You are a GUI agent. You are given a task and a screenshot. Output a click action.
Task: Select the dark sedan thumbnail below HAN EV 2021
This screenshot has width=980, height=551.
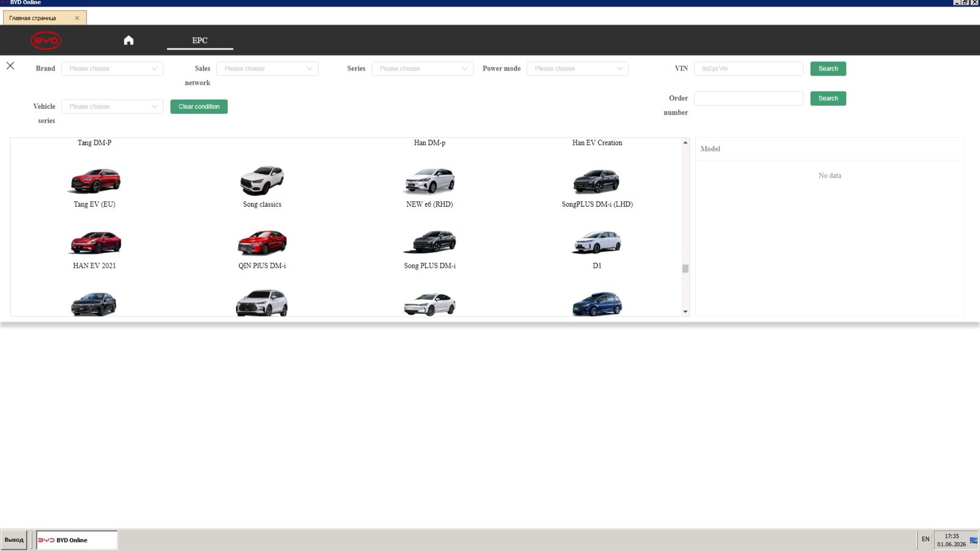pyautogui.click(x=94, y=304)
